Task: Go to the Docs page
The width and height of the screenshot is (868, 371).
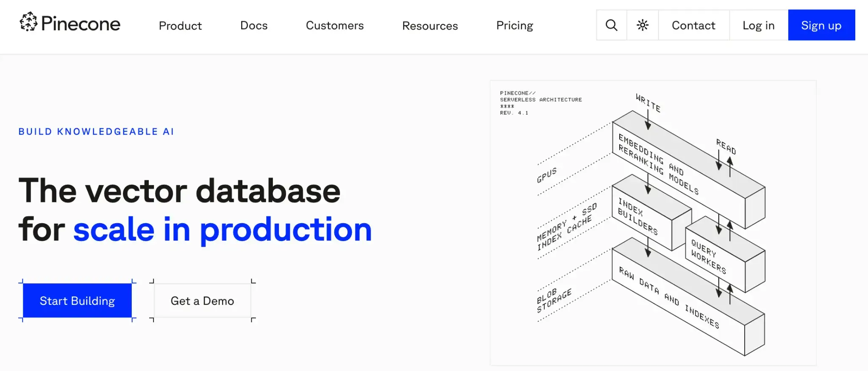Action: [x=253, y=26]
